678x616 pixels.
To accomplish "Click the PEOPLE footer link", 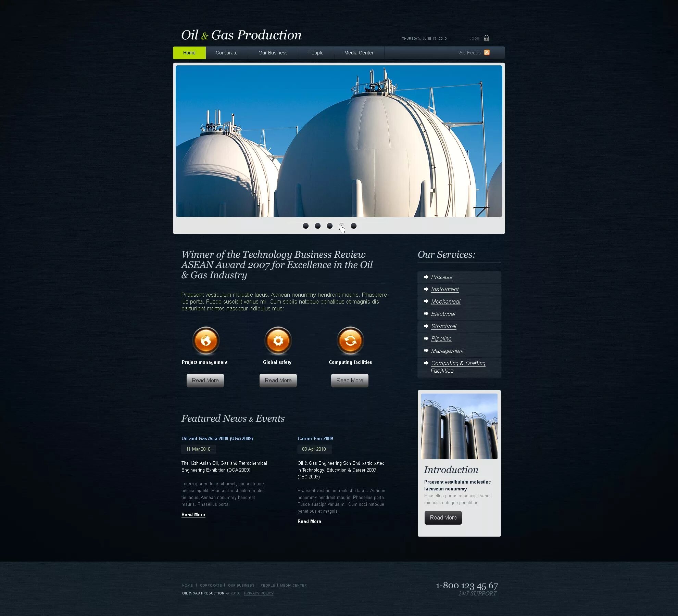I will click(x=268, y=586).
